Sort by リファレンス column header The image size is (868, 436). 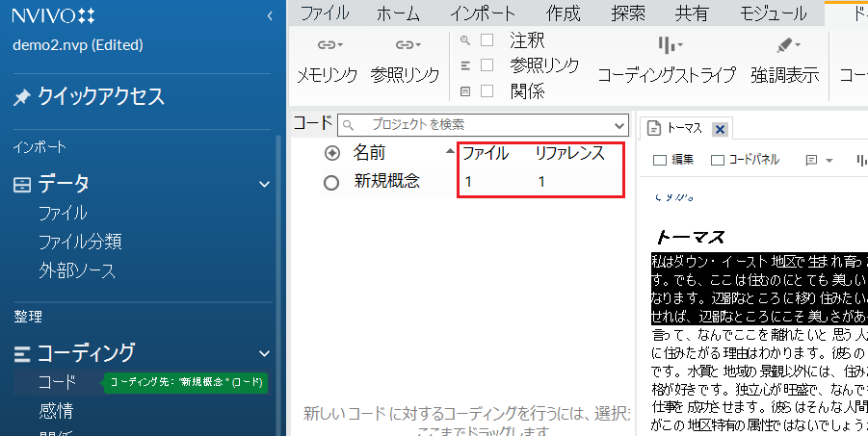coord(570,153)
